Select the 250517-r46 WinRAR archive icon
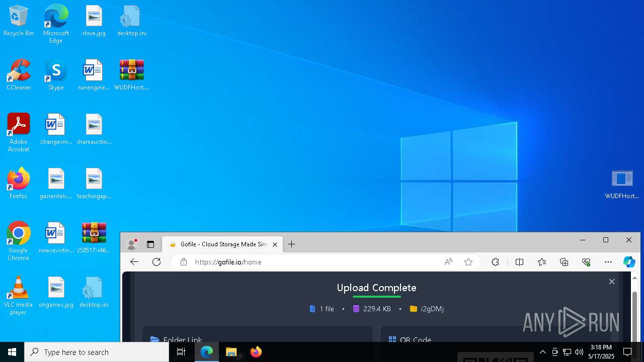The image size is (644, 362). [x=94, y=238]
